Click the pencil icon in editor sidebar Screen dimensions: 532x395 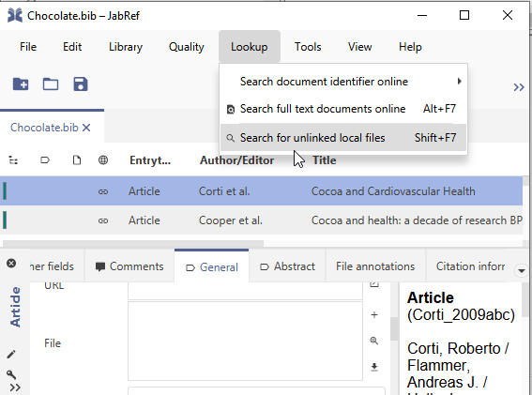tap(11, 355)
